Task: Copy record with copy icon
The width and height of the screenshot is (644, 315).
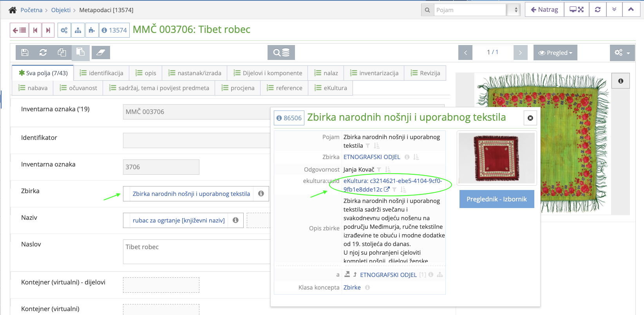Action: point(62,52)
